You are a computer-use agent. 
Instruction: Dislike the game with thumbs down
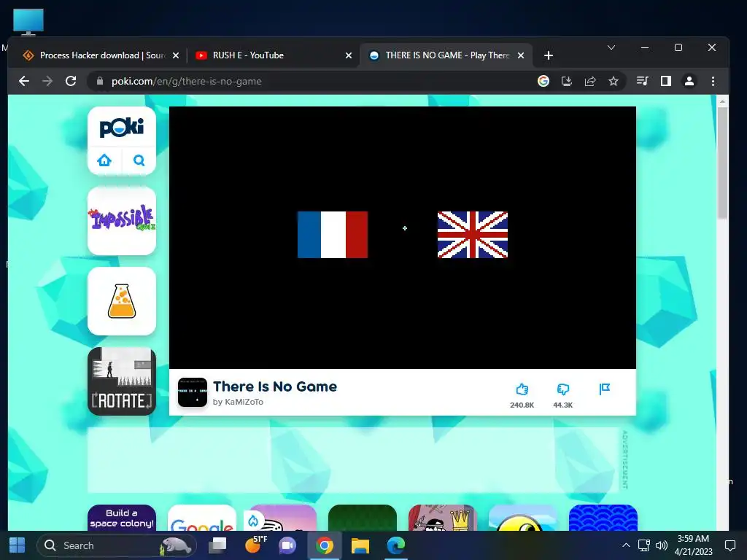(563, 389)
